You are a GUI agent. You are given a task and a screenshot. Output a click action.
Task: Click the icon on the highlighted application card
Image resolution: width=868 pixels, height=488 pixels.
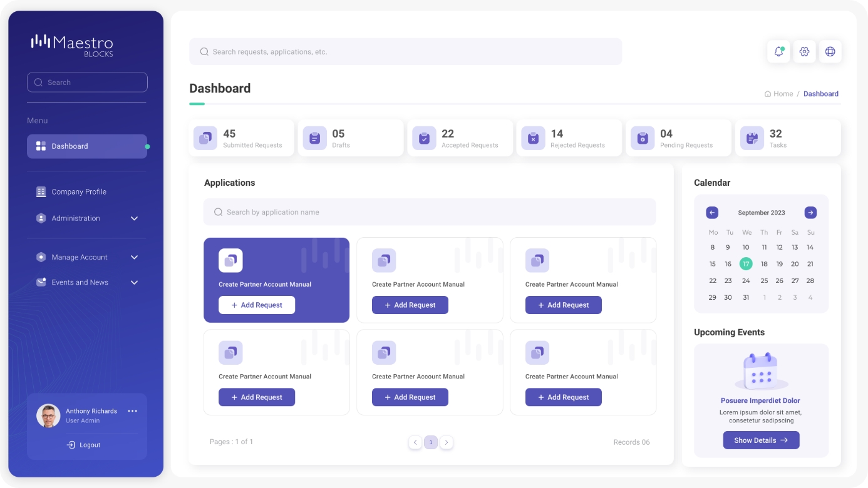tap(230, 260)
